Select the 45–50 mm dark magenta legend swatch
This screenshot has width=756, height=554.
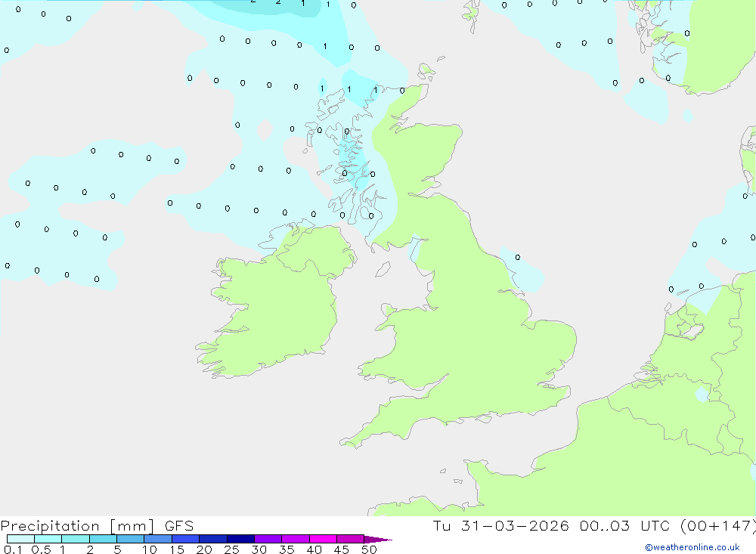[x=351, y=539]
